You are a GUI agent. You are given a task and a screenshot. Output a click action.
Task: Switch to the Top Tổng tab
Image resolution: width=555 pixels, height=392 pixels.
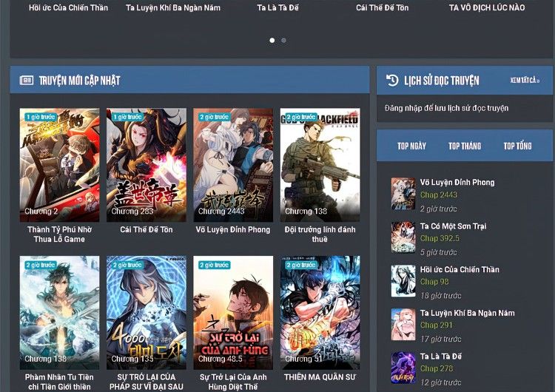517,146
